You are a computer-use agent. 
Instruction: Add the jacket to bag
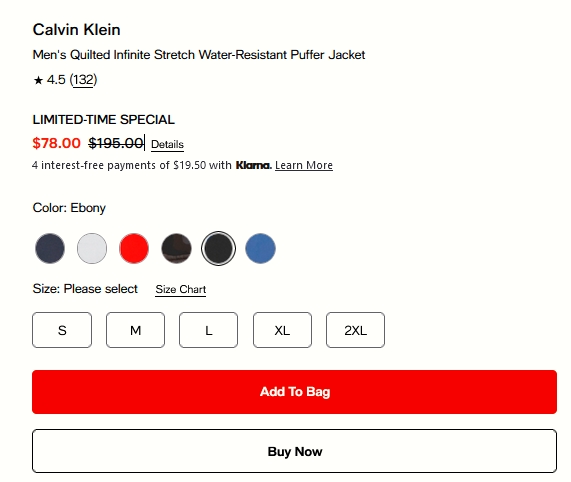(294, 392)
